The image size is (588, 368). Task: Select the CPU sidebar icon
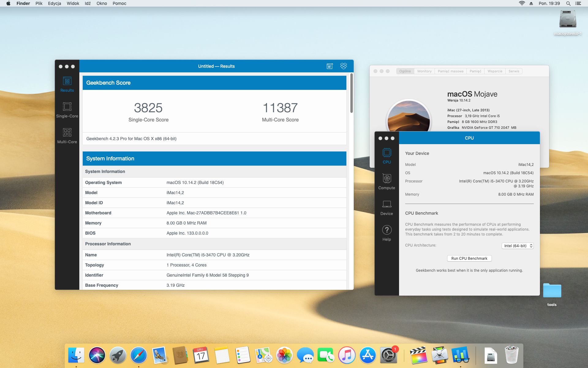coord(386,156)
